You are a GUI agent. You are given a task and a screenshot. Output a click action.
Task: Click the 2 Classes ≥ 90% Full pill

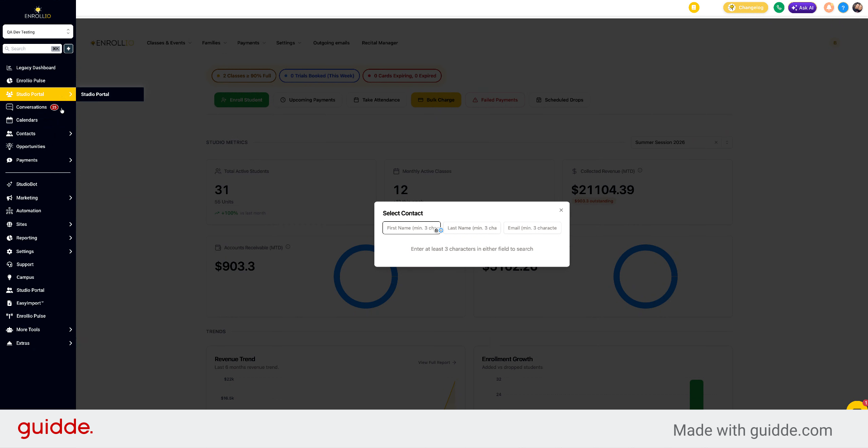coord(244,76)
